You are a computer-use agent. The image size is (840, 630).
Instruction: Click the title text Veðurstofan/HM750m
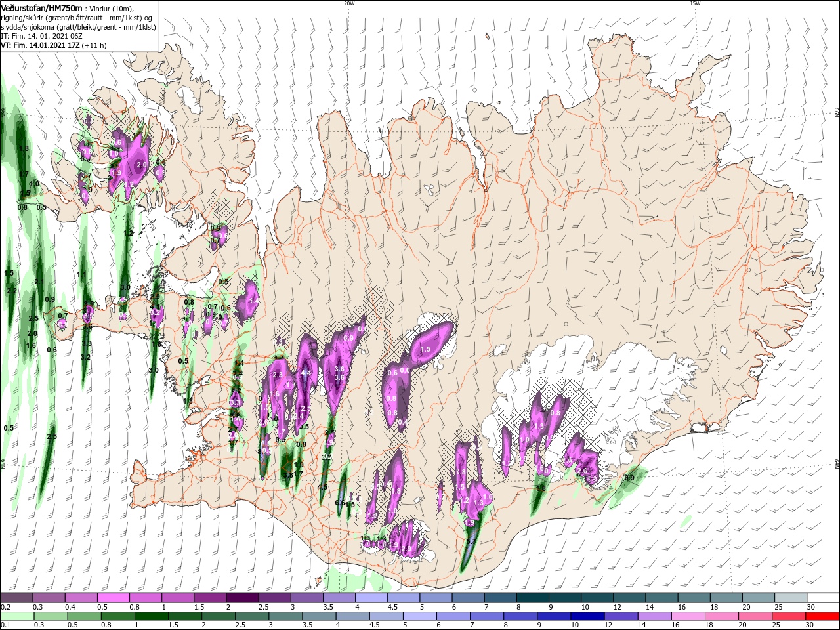41,7
